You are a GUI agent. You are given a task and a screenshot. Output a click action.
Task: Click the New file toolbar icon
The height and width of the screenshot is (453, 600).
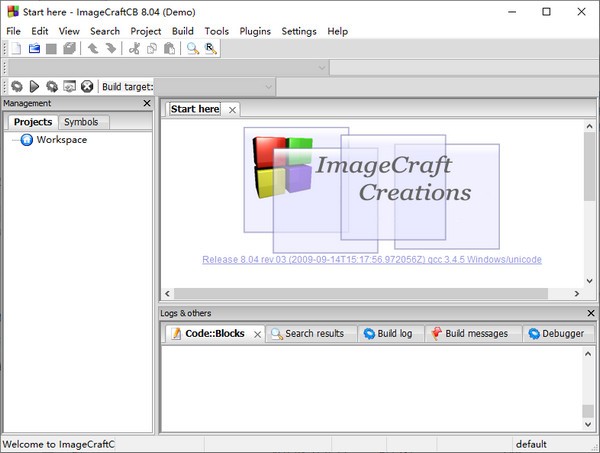point(16,48)
